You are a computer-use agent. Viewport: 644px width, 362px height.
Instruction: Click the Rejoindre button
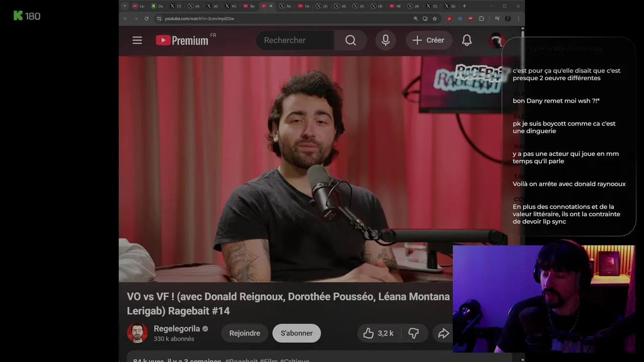[x=245, y=333]
